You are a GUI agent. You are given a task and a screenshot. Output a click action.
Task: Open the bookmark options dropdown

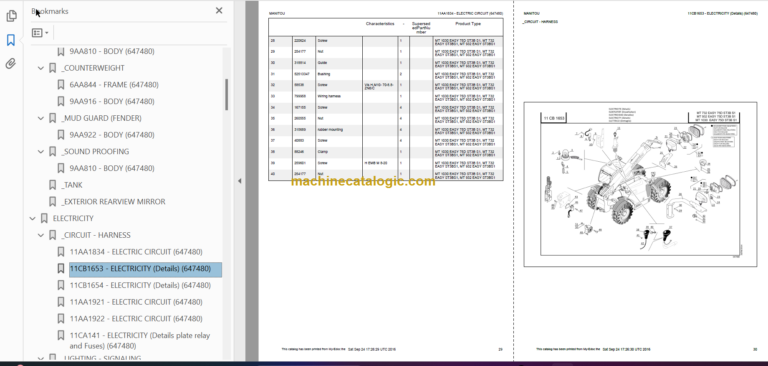coord(40,33)
